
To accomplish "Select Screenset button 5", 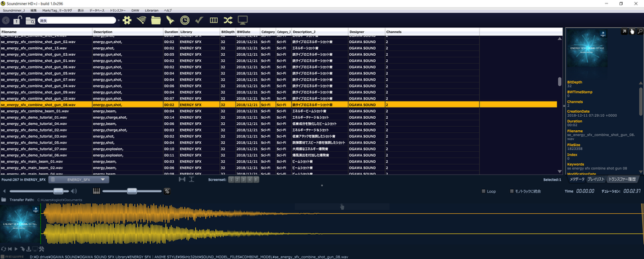I will [256, 180].
